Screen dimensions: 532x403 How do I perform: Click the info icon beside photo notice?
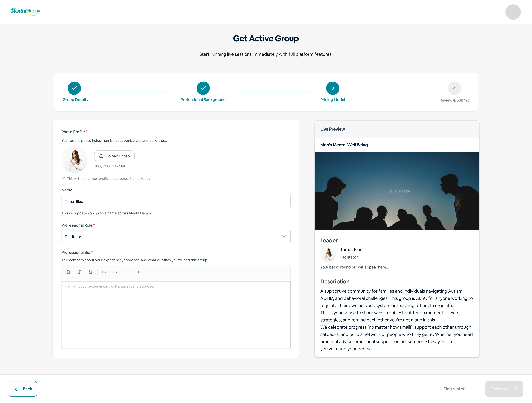click(63, 179)
